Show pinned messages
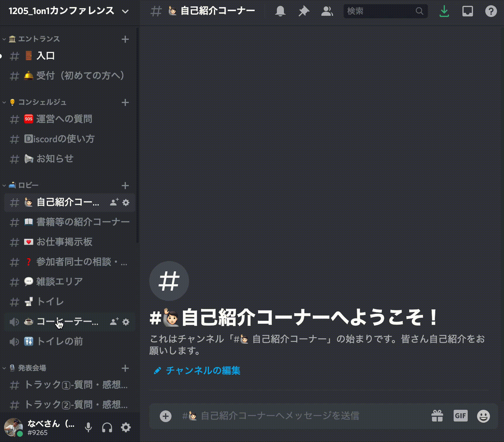This screenshot has height=442, width=504. [x=304, y=11]
